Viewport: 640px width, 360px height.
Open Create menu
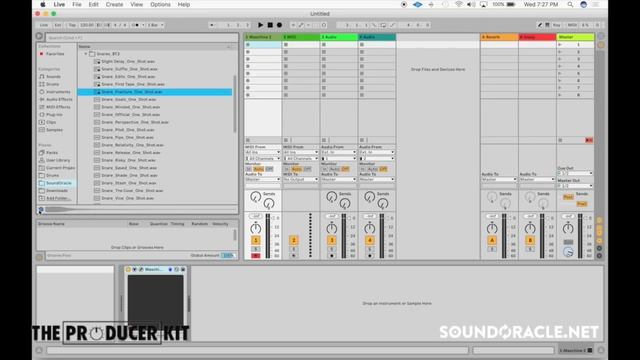(114, 4)
